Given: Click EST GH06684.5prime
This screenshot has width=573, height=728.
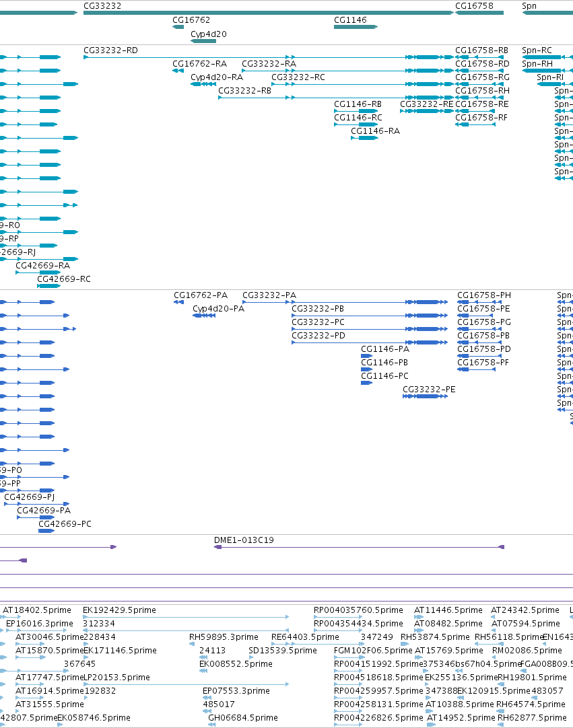Looking at the screenshot, I should 242,719.
